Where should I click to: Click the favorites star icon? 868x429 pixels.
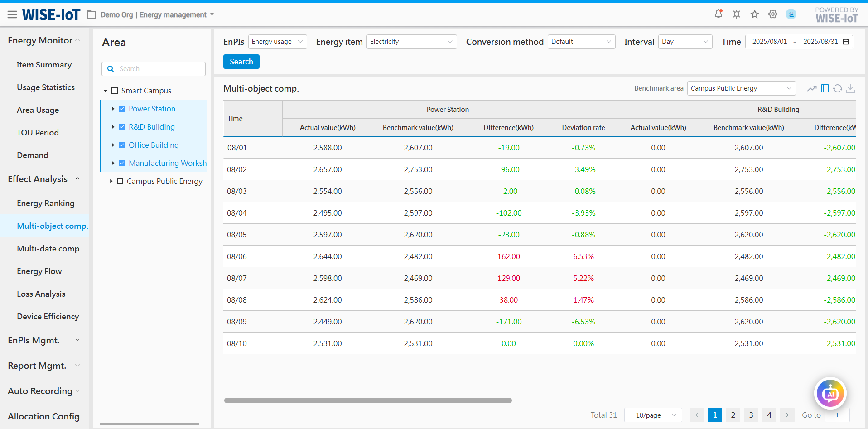(755, 14)
